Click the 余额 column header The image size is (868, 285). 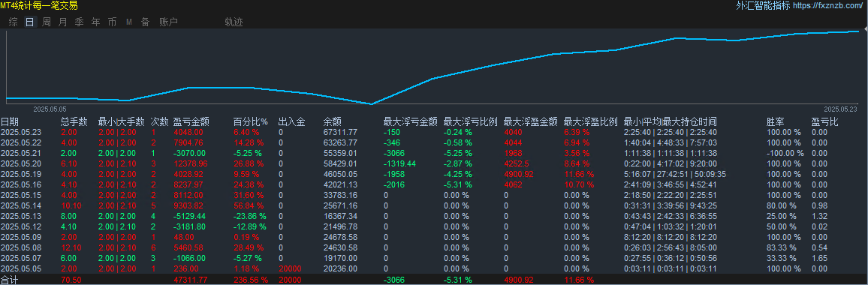click(332, 121)
